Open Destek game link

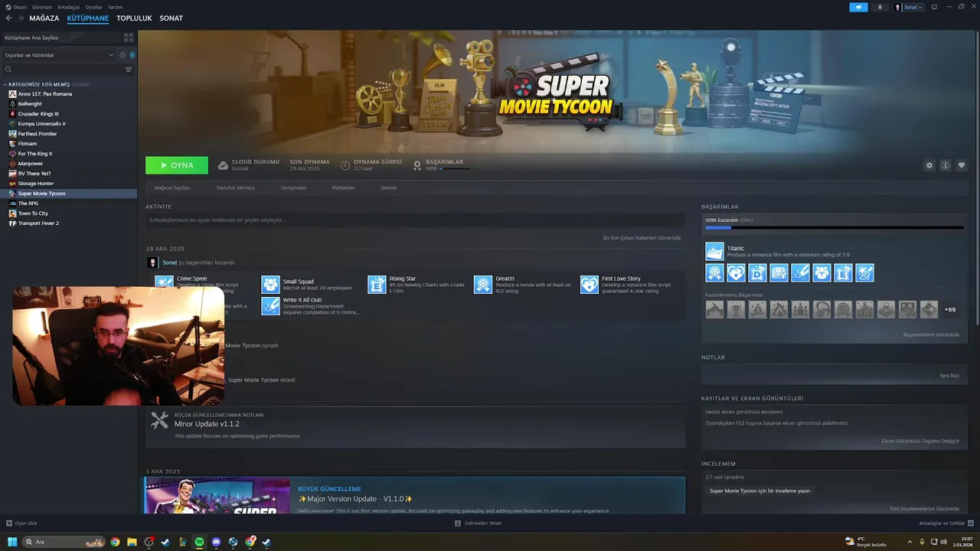point(389,187)
